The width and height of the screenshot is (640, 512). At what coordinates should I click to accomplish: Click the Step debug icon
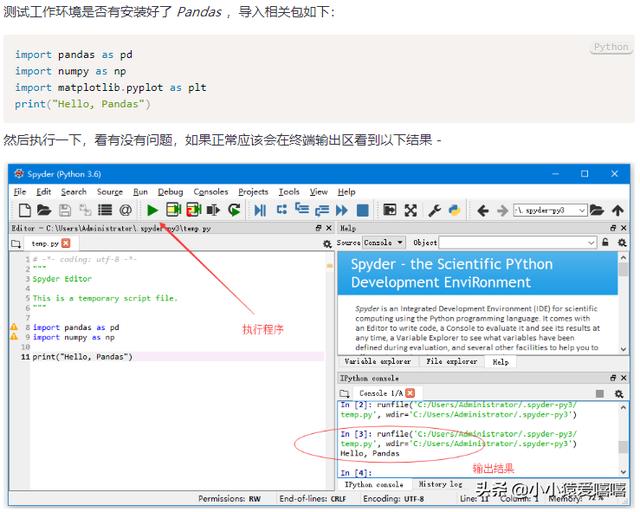click(x=281, y=210)
